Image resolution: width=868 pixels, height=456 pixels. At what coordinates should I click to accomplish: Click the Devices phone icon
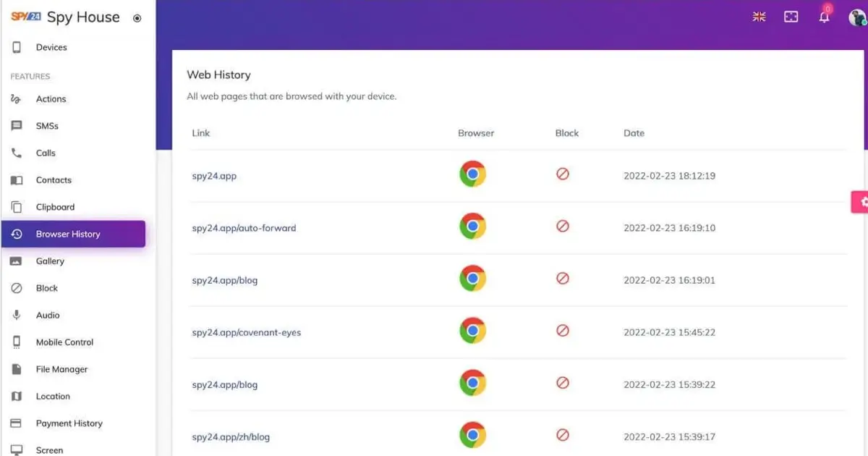click(x=17, y=48)
